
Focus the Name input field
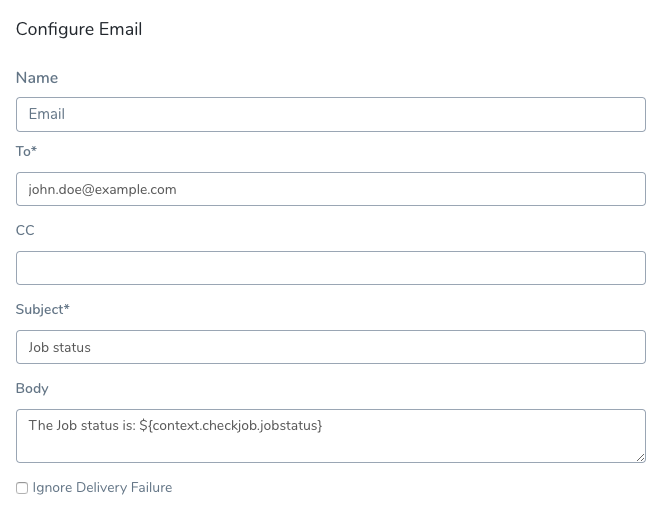331,114
